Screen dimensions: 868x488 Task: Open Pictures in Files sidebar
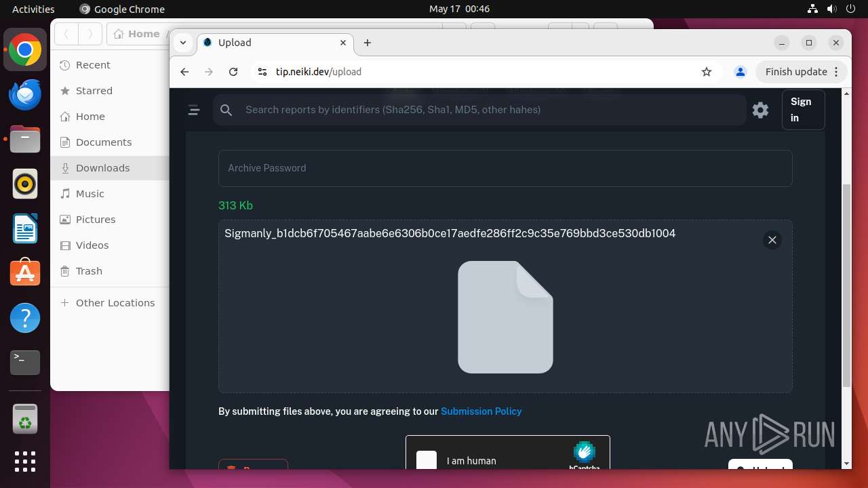[110, 220]
